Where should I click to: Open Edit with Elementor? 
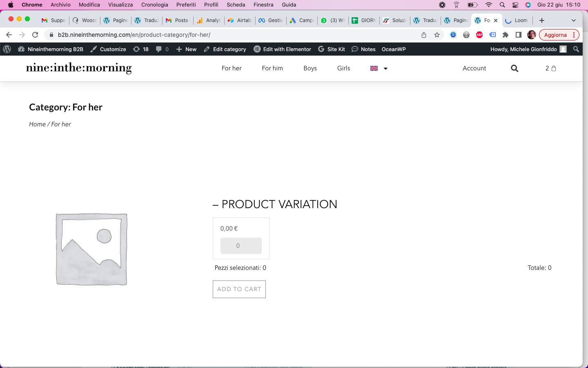point(282,49)
